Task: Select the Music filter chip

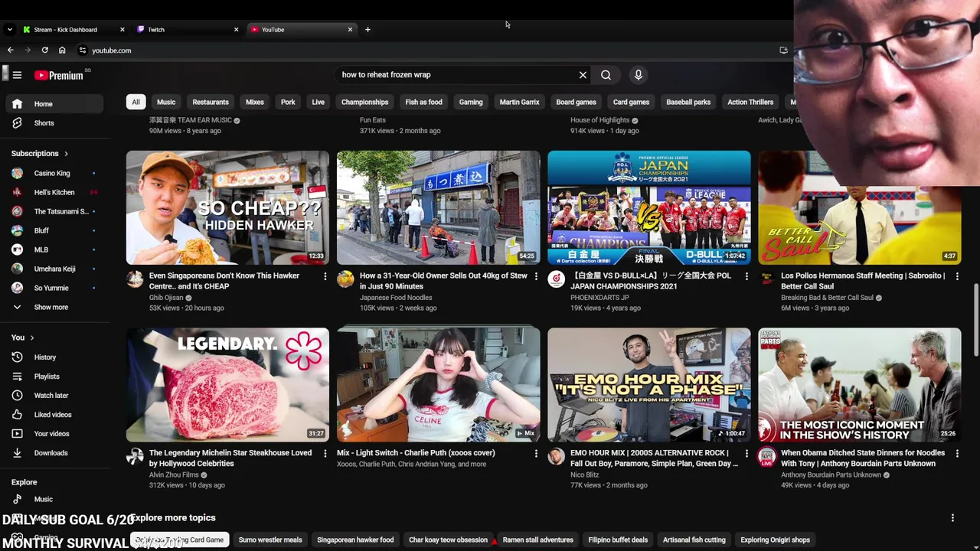Action: (166, 102)
